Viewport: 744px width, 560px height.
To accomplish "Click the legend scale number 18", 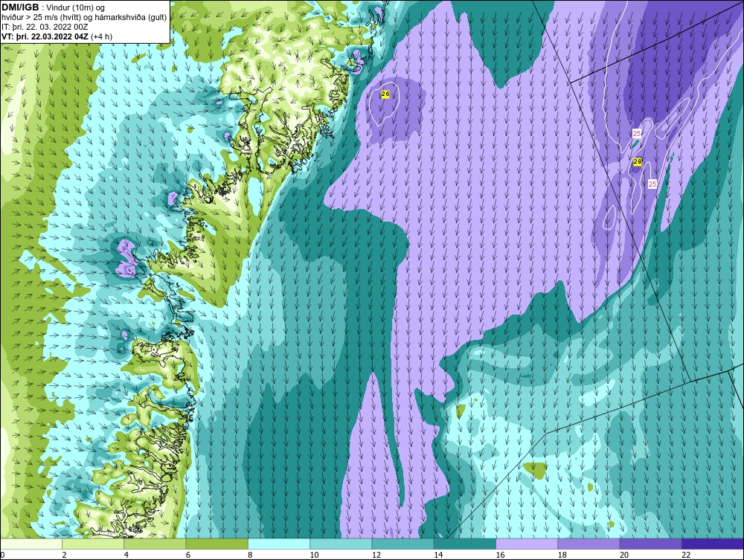I will 562,556.
